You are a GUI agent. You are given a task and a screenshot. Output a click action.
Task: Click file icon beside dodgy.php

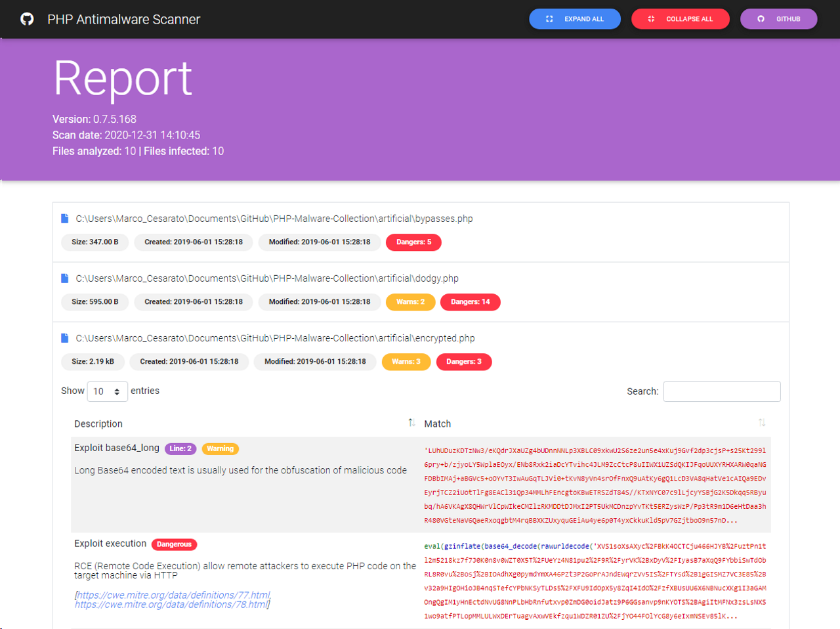click(x=65, y=278)
